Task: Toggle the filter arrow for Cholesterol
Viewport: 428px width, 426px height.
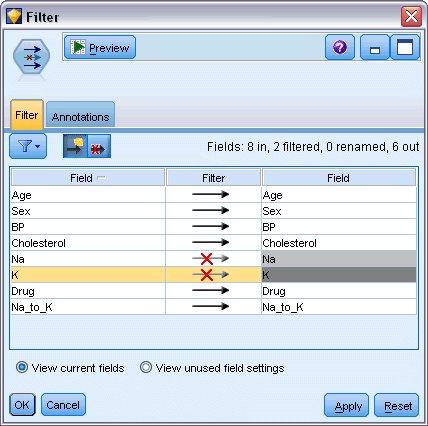Action: (x=210, y=242)
